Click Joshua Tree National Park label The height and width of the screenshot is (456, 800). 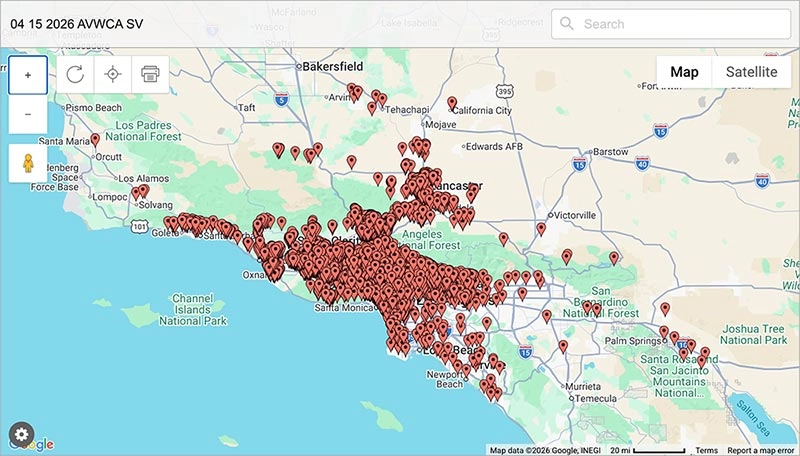754,335
